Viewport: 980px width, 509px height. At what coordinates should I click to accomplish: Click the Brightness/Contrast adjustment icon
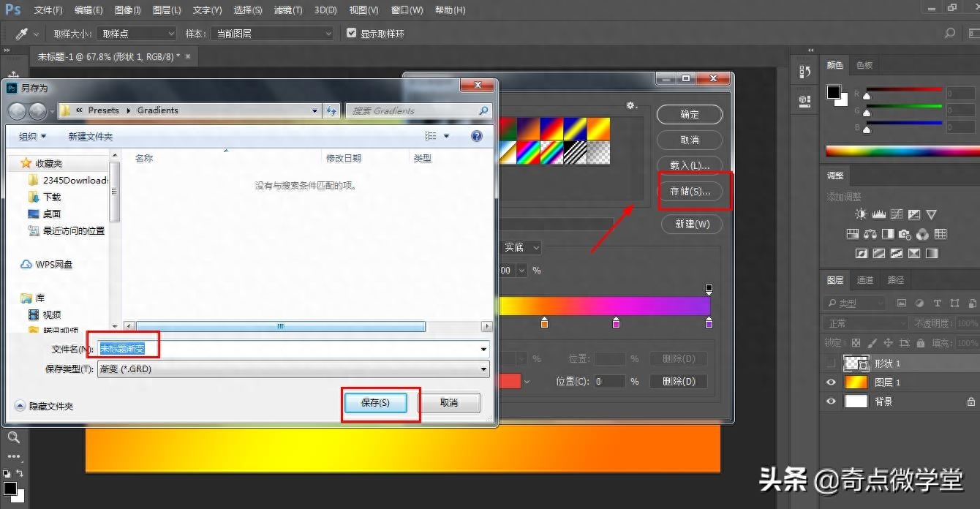tap(861, 214)
